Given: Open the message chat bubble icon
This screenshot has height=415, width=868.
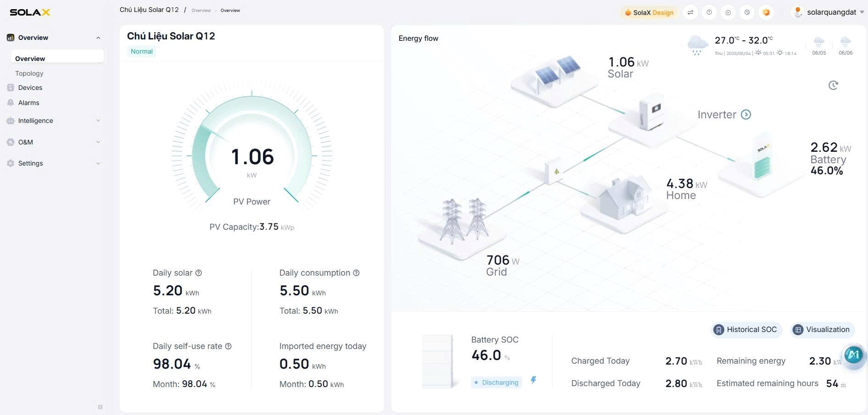Looking at the screenshot, I should tap(728, 12).
